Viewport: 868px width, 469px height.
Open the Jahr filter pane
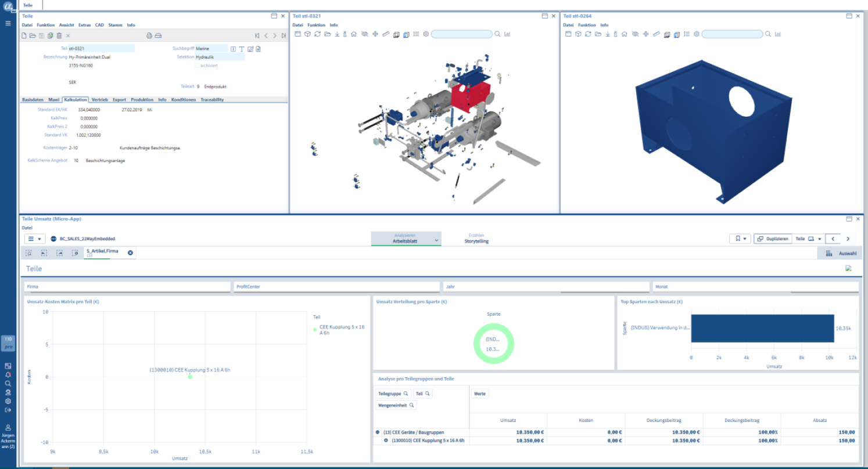coord(546,287)
